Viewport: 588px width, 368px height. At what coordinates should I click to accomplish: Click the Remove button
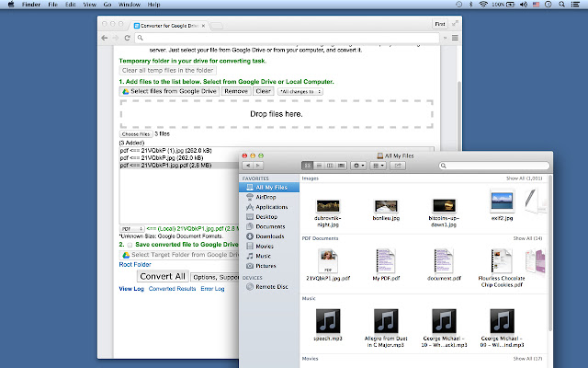pos(236,91)
